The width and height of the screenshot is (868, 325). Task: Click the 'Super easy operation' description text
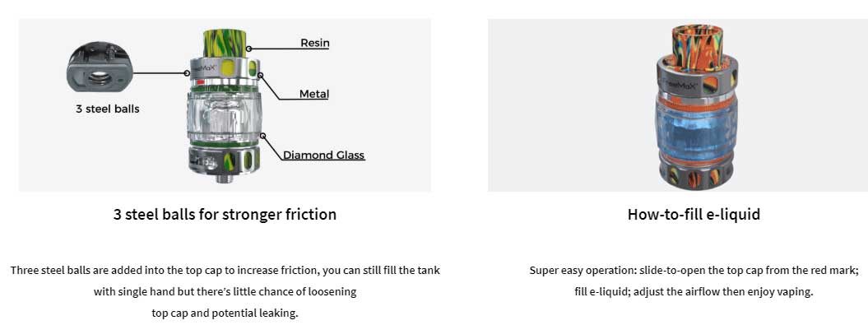[694, 281]
